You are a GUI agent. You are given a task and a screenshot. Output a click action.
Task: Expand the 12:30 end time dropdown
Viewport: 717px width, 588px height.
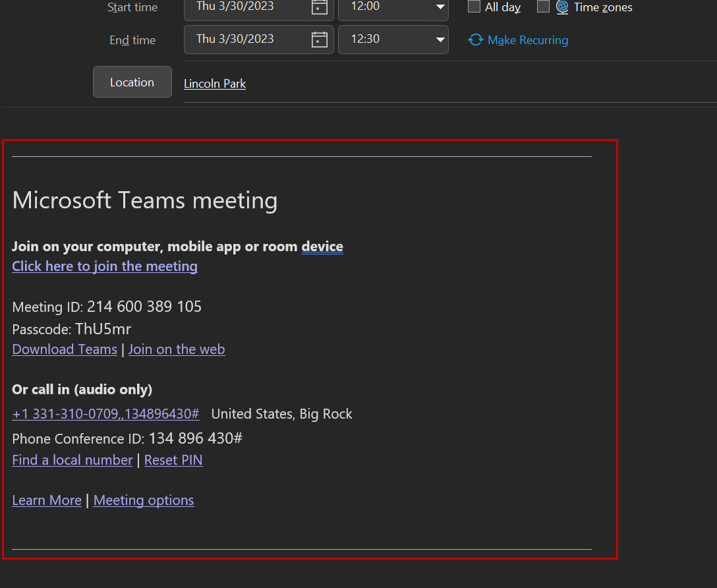point(440,40)
